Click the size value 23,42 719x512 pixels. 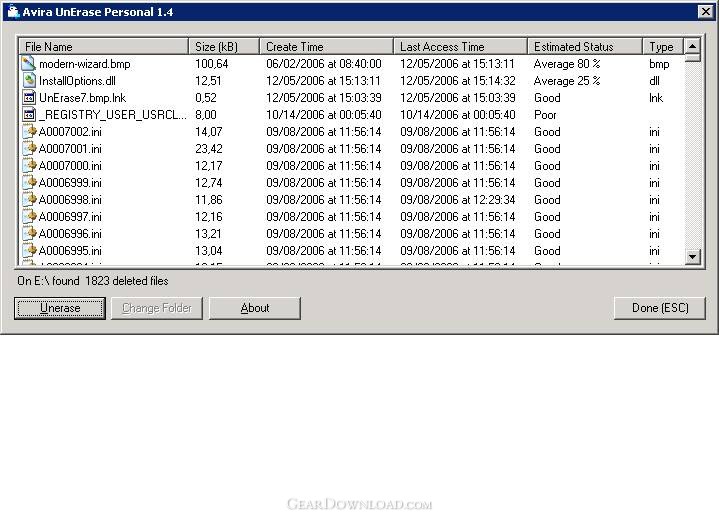pos(209,149)
